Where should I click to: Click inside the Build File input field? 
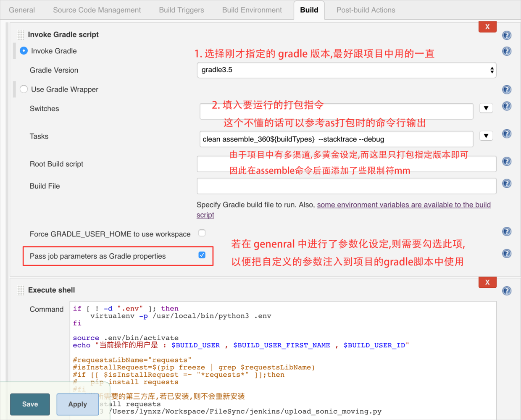pos(347,186)
